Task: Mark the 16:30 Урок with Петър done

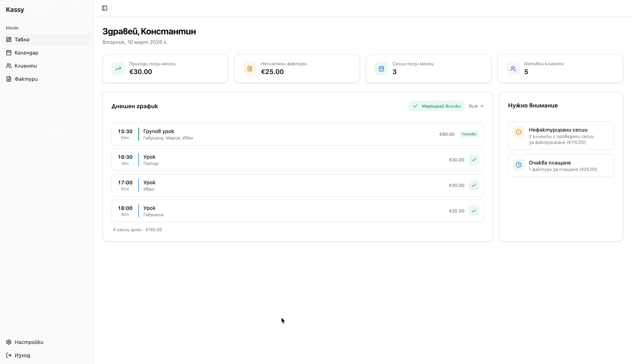Action: click(x=474, y=160)
